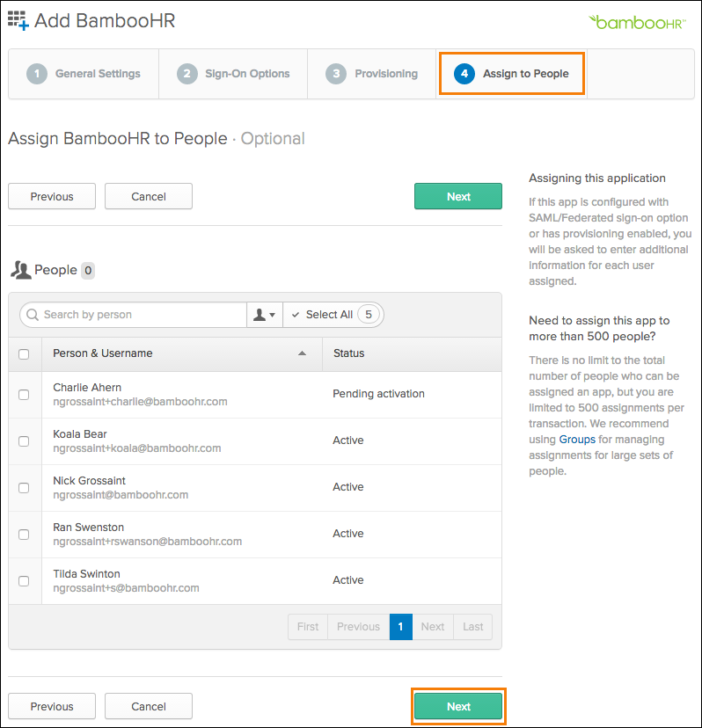Click Active status for Koala Bear

click(348, 440)
